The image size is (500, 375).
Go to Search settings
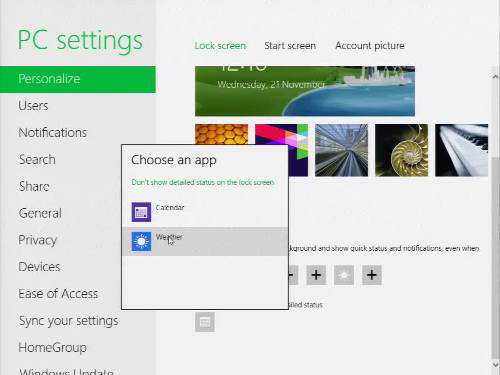pyautogui.click(x=37, y=159)
